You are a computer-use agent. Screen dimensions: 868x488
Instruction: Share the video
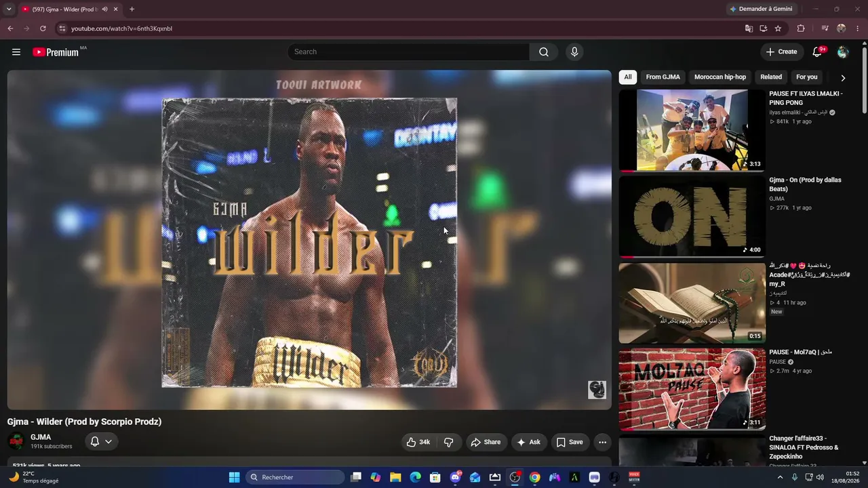pyautogui.click(x=486, y=442)
